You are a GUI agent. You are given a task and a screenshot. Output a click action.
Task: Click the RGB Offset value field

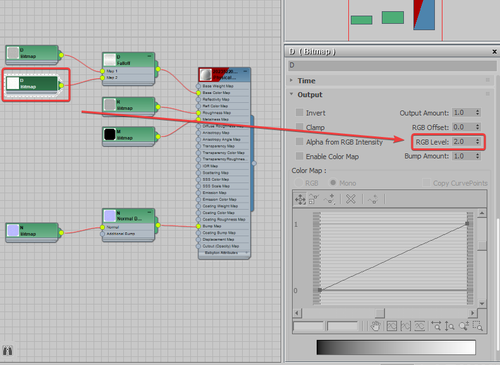(463, 127)
